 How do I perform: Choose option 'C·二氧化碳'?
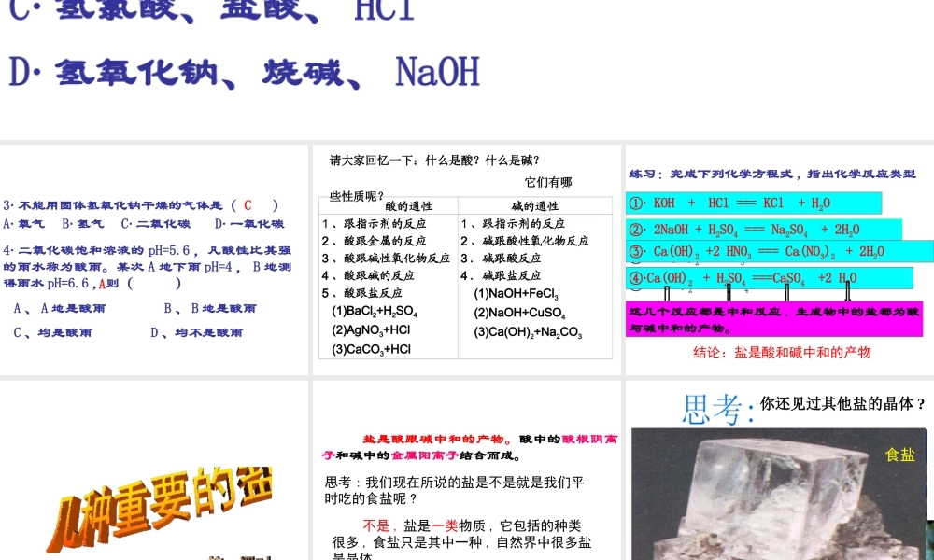[155, 224]
